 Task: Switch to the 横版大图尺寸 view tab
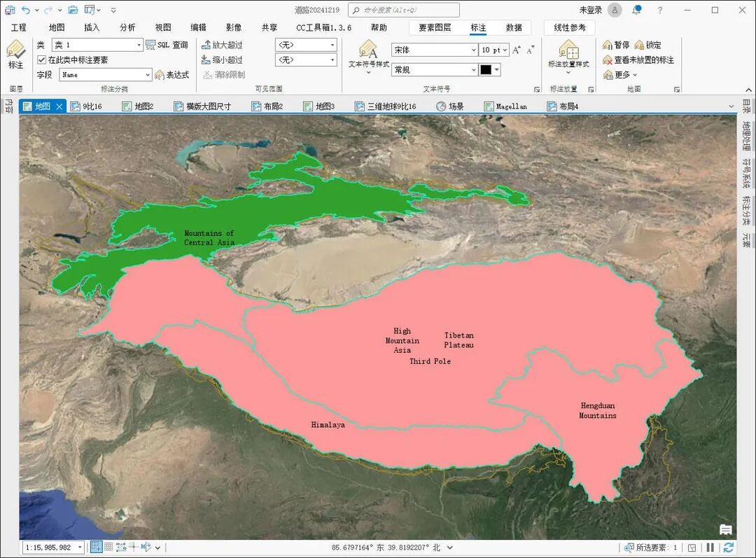(202, 106)
